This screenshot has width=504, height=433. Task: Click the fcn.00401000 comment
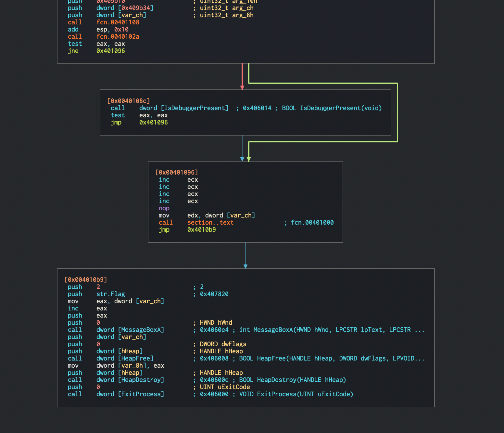(312, 223)
